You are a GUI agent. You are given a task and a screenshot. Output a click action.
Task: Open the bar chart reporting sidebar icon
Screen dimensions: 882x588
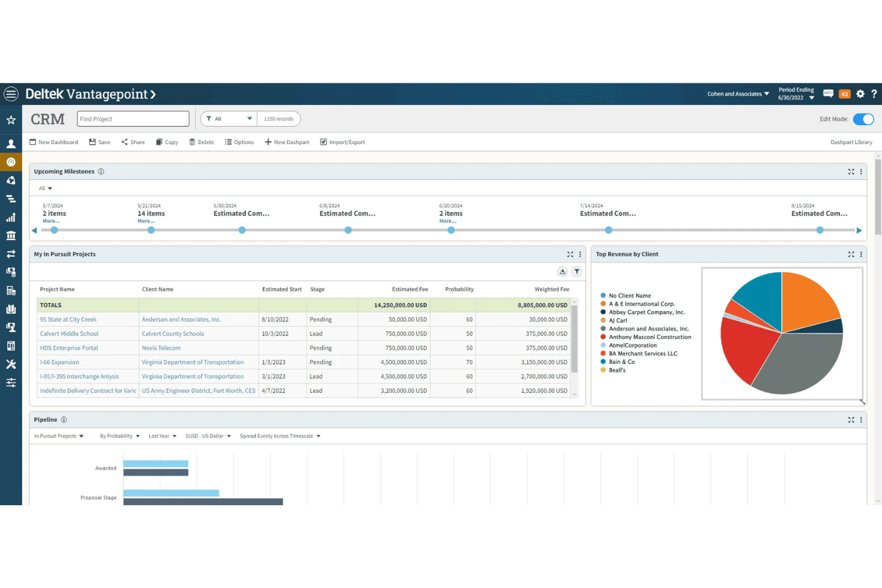[x=11, y=217]
